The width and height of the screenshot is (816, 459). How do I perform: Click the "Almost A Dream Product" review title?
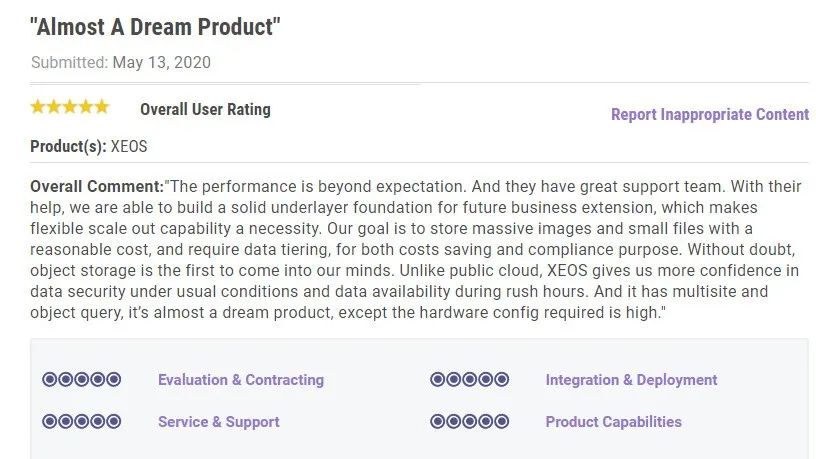coord(155,27)
